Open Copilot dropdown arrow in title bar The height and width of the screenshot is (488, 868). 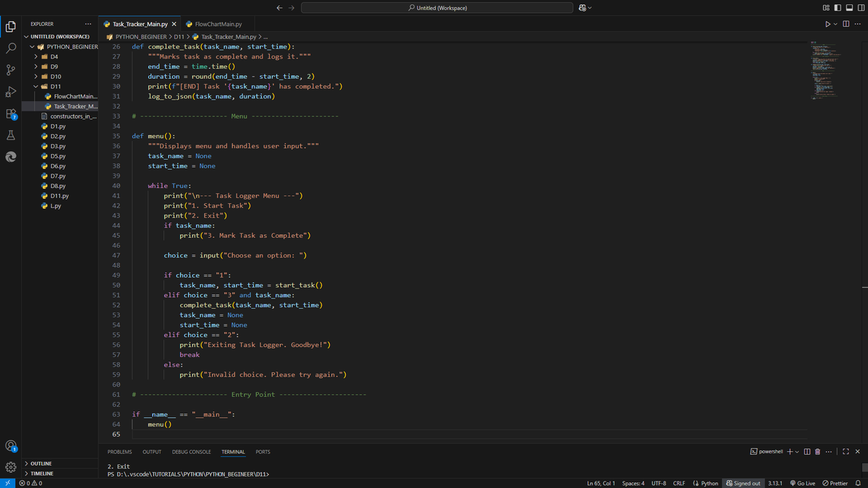pyautogui.click(x=590, y=8)
